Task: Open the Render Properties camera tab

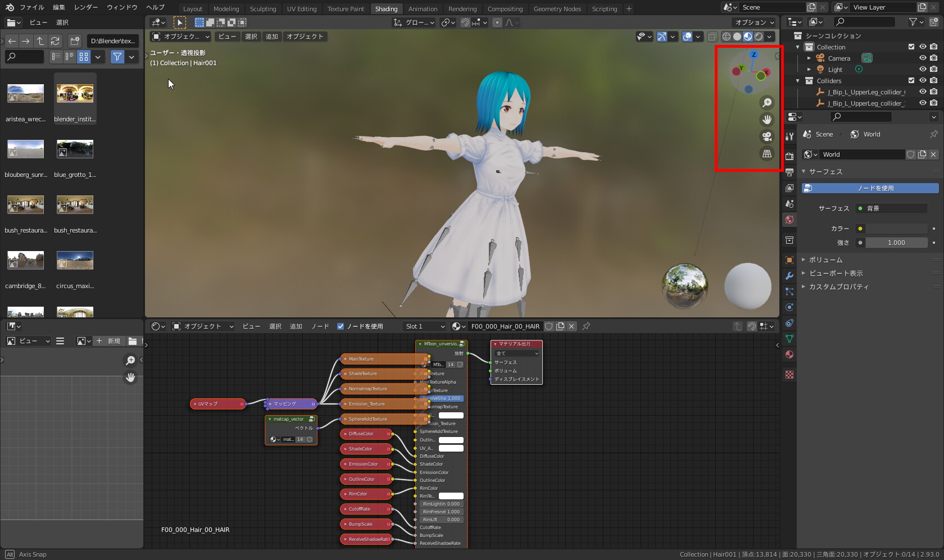Action: 789,156
